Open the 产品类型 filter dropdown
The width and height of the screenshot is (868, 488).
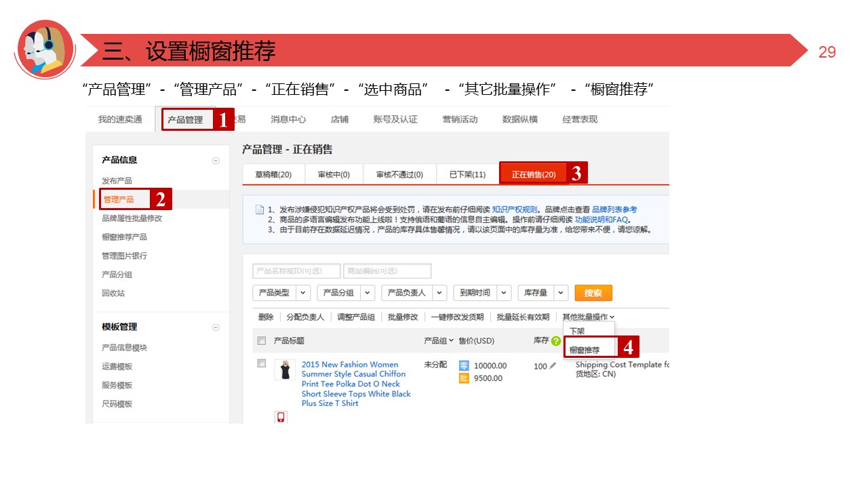click(x=281, y=293)
